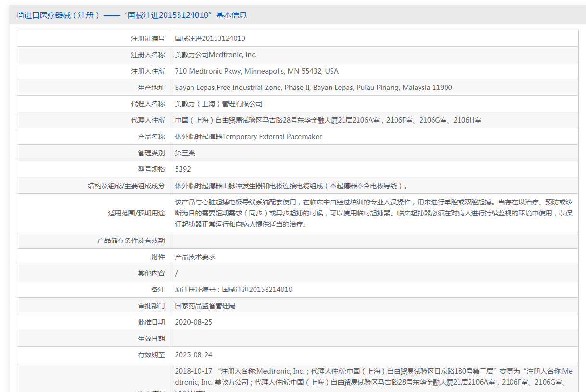Screen dimensions: 586x392
Task: Click the 备注 label
Action: (158, 290)
